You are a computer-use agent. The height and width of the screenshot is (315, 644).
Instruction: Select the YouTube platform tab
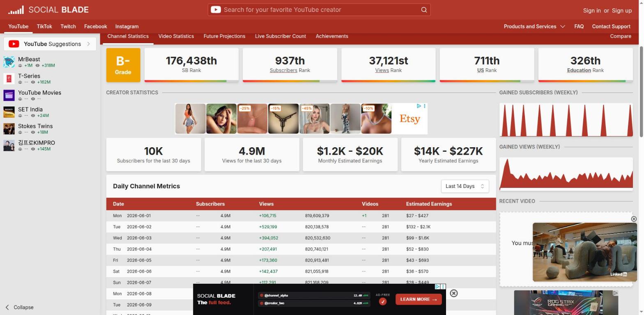click(18, 26)
